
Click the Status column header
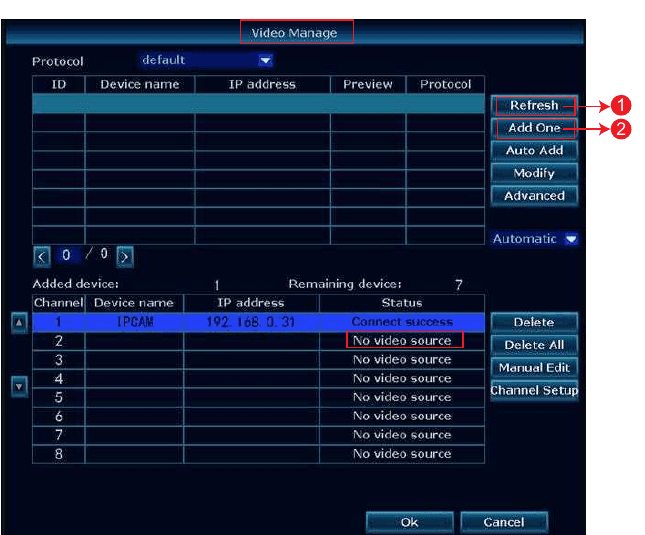point(402,303)
